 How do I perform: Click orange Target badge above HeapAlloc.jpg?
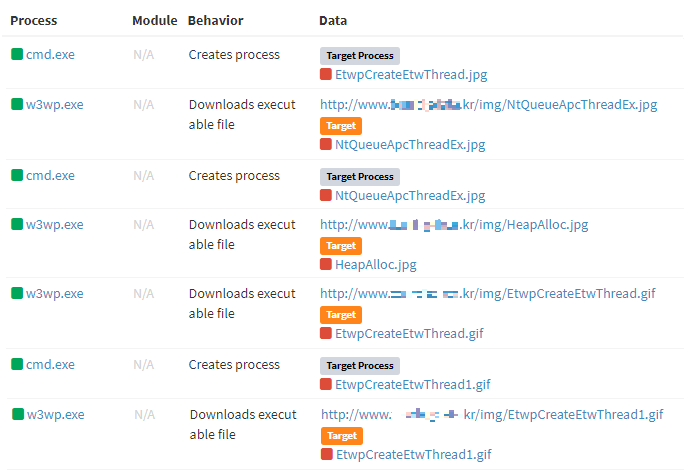pos(340,246)
